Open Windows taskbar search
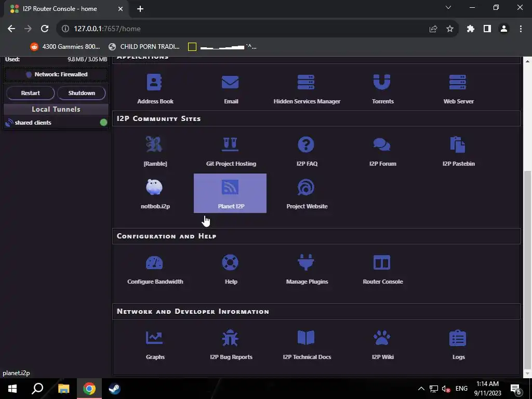Screen dimensions: 532x399 tap(37, 389)
